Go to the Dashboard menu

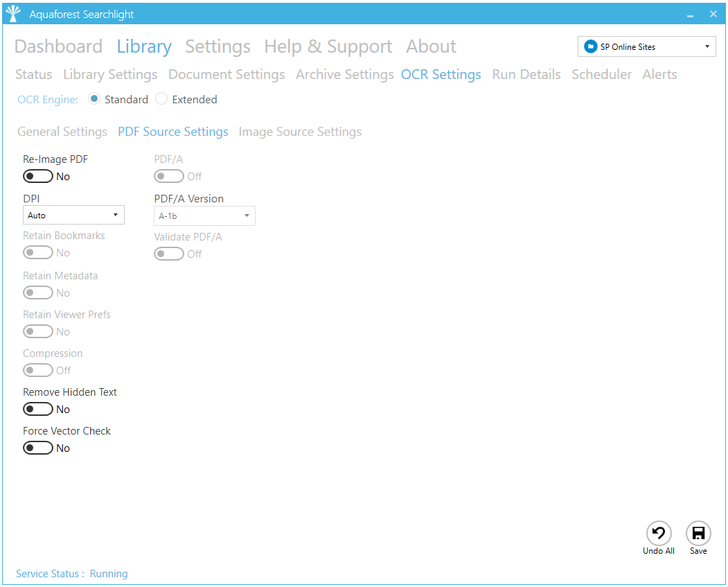pyautogui.click(x=58, y=46)
